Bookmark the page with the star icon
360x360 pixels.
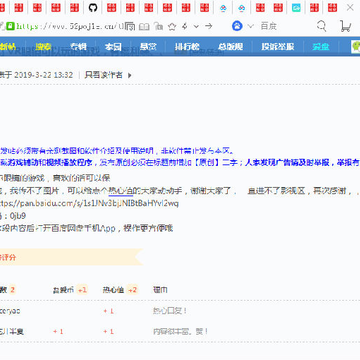click(172, 26)
